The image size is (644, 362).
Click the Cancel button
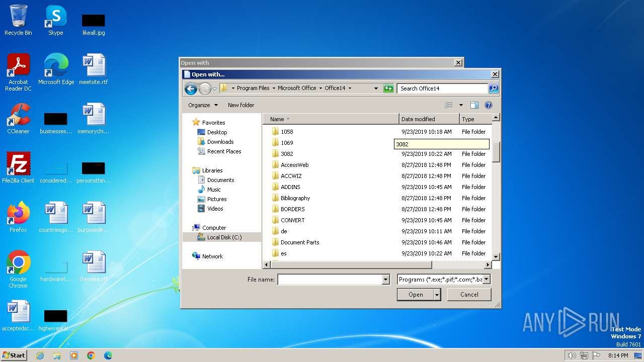469,295
